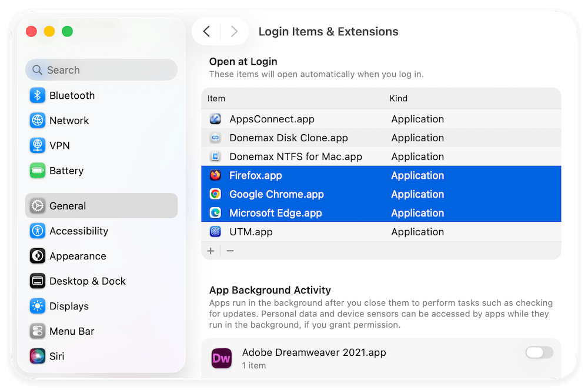This screenshot has height=390, width=588.
Task: Click the Firefox app icon
Action: [215, 175]
